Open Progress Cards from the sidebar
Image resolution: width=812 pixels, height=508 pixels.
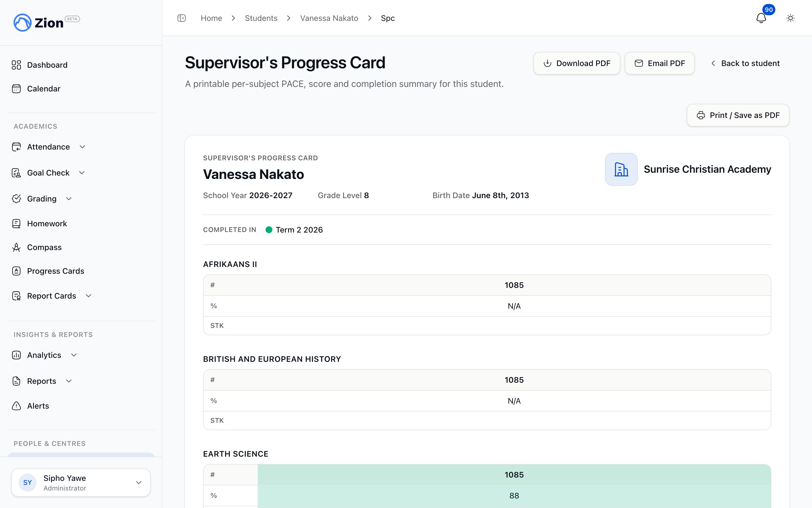click(x=81, y=271)
